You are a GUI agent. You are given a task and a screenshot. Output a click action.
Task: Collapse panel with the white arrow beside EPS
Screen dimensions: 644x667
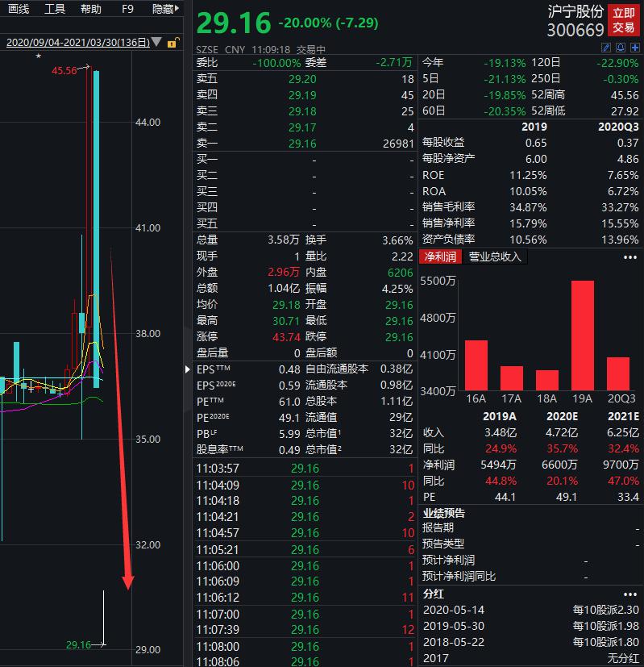188,369
